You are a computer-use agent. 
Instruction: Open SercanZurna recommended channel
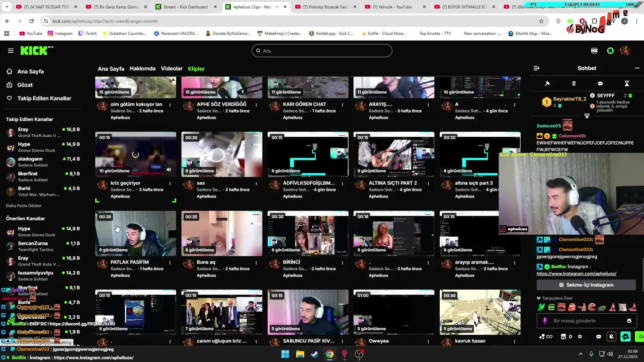[x=43, y=246]
